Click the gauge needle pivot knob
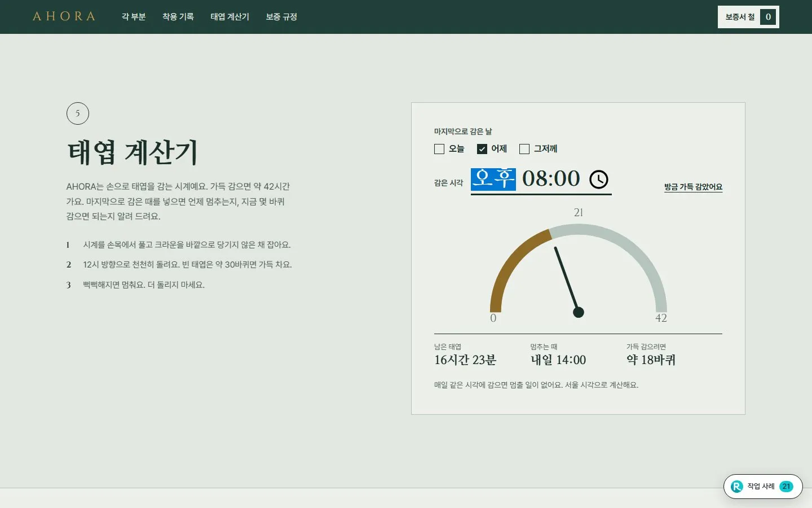Screen dimensions: 812x508 (x=579, y=312)
